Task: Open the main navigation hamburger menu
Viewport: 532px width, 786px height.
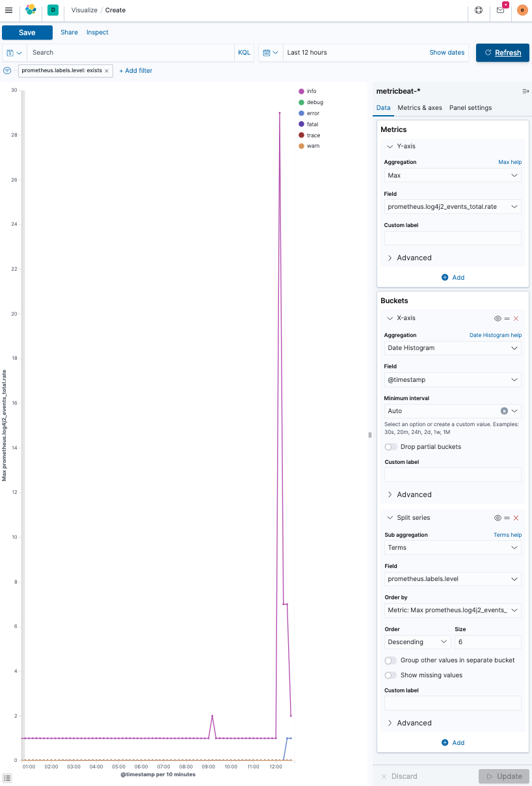Action: [8, 10]
